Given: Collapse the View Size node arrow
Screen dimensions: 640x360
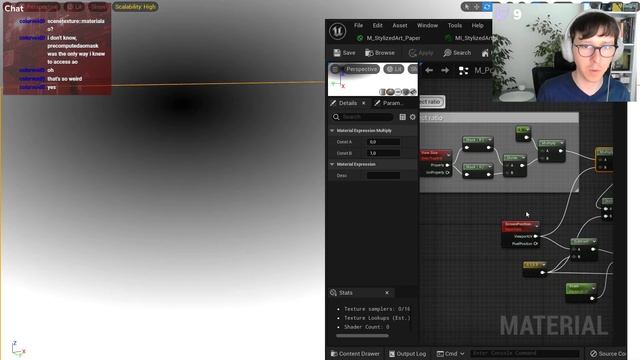Looking at the screenshot, I should point(449,155).
